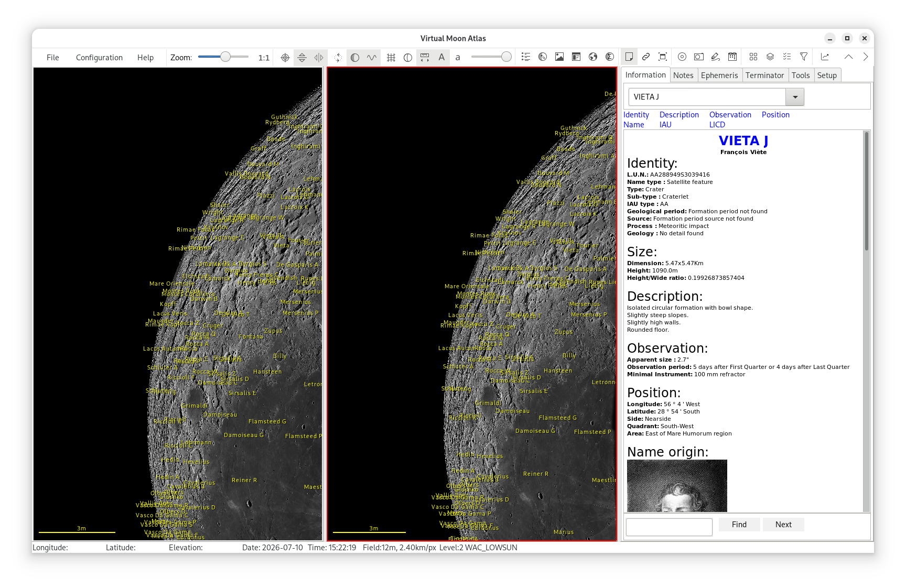This screenshot has width=906, height=588.
Task: Click the full-frame window icon
Action: click(x=663, y=57)
